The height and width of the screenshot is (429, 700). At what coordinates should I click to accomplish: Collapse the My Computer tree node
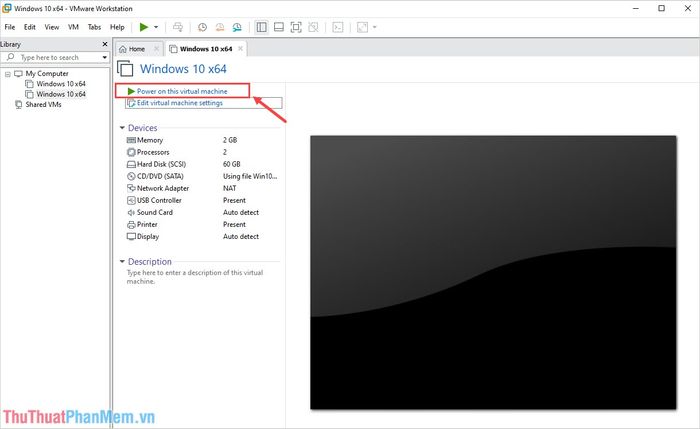point(8,74)
